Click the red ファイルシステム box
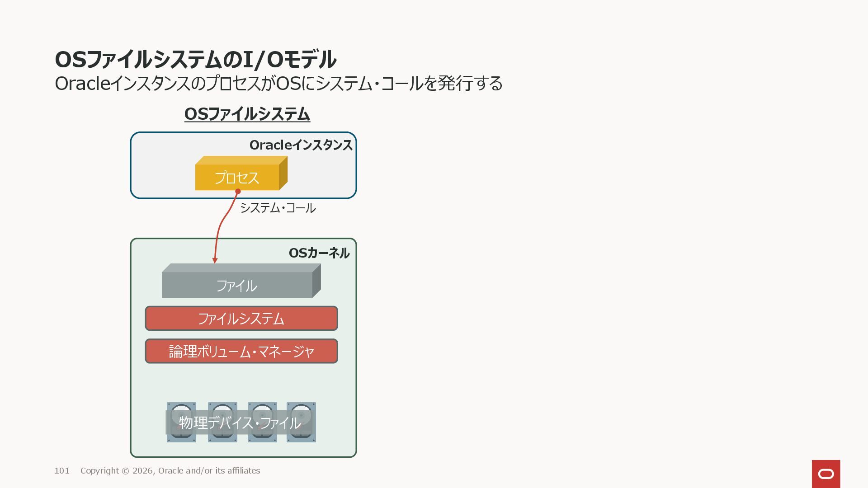This screenshot has height=488, width=868. pyautogui.click(x=241, y=319)
